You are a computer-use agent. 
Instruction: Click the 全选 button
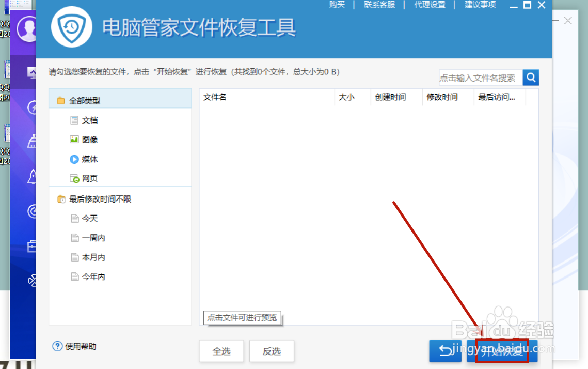(x=221, y=351)
